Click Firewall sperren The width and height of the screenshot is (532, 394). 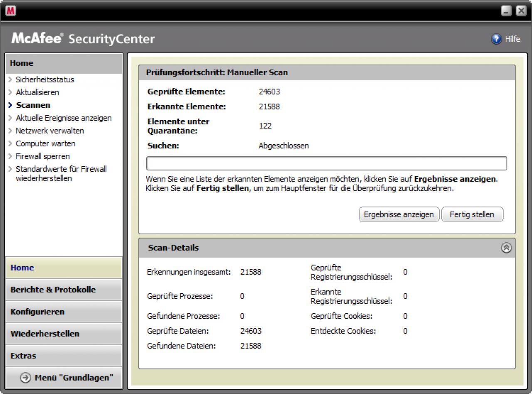(x=43, y=156)
